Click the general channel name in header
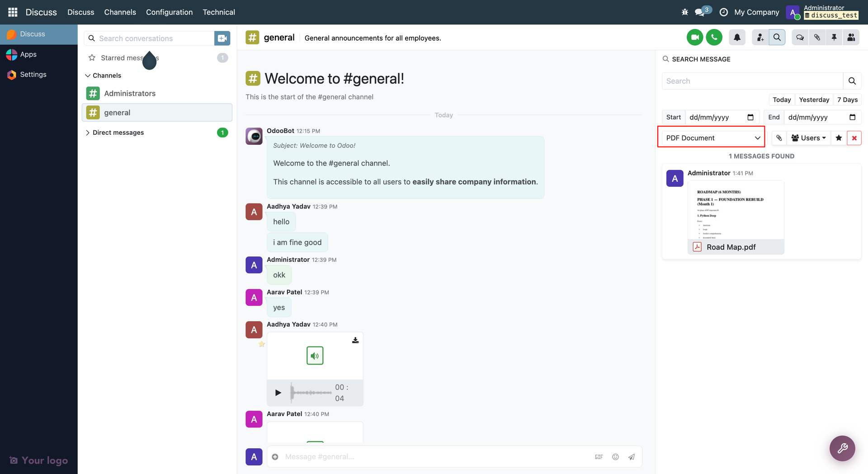Screen dimensions: 868x474 (x=279, y=38)
